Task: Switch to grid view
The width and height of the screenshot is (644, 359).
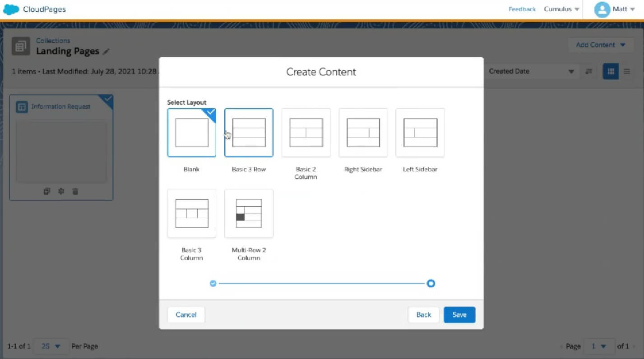Action: coord(611,71)
